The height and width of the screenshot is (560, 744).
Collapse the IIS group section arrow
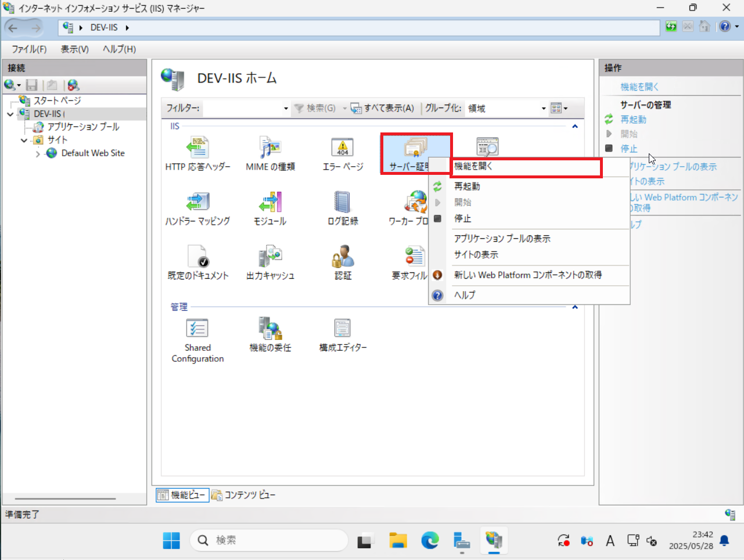tap(575, 126)
